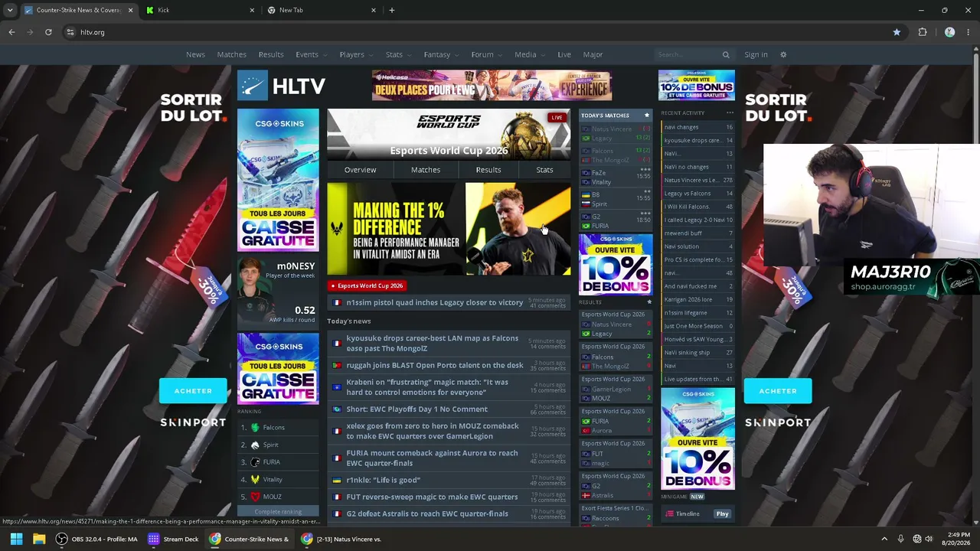Open the r1nkle 'Life is good' article
Image resolution: width=980 pixels, height=551 pixels.
point(383,480)
